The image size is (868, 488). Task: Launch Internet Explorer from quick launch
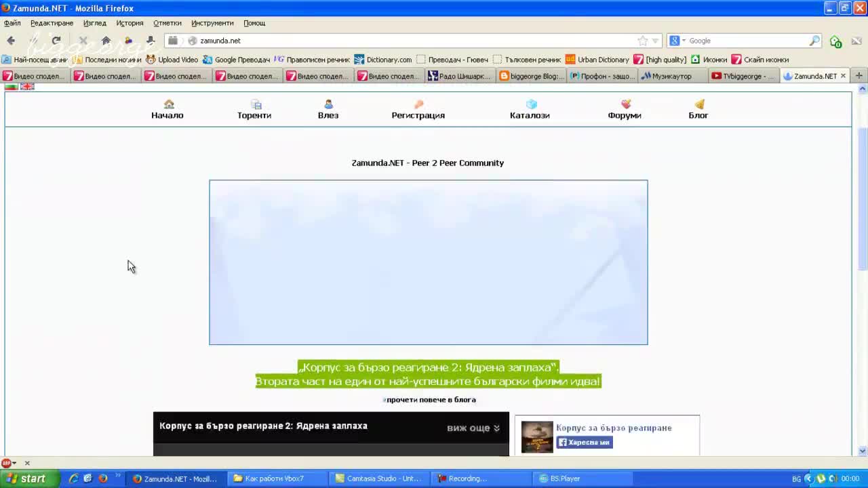click(73, 479)
